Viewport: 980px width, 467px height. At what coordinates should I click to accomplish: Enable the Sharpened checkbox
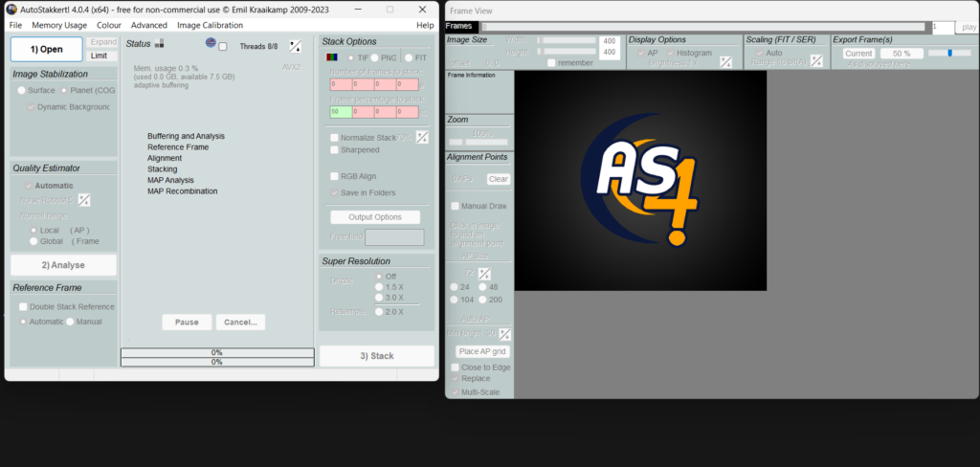point(334,150)
